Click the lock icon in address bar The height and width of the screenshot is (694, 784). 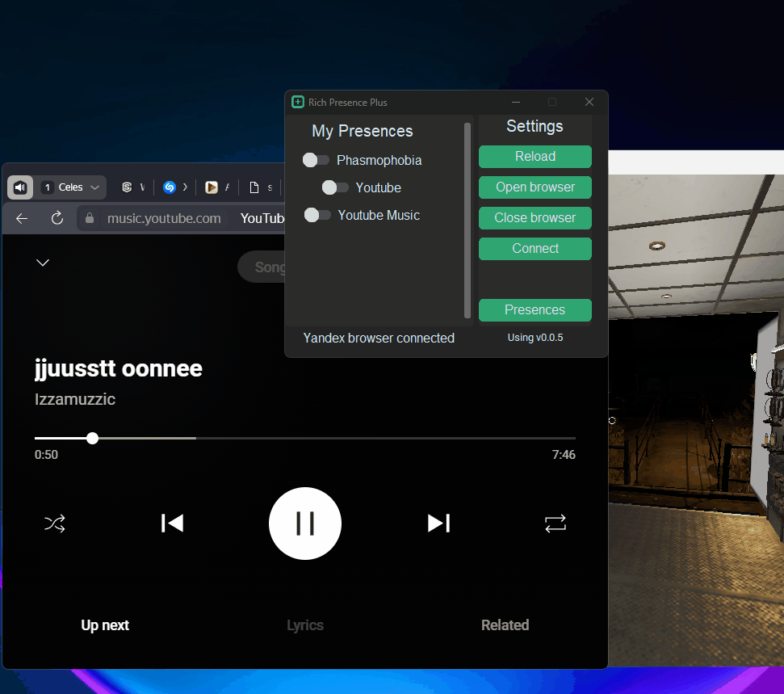pos(90,218)
